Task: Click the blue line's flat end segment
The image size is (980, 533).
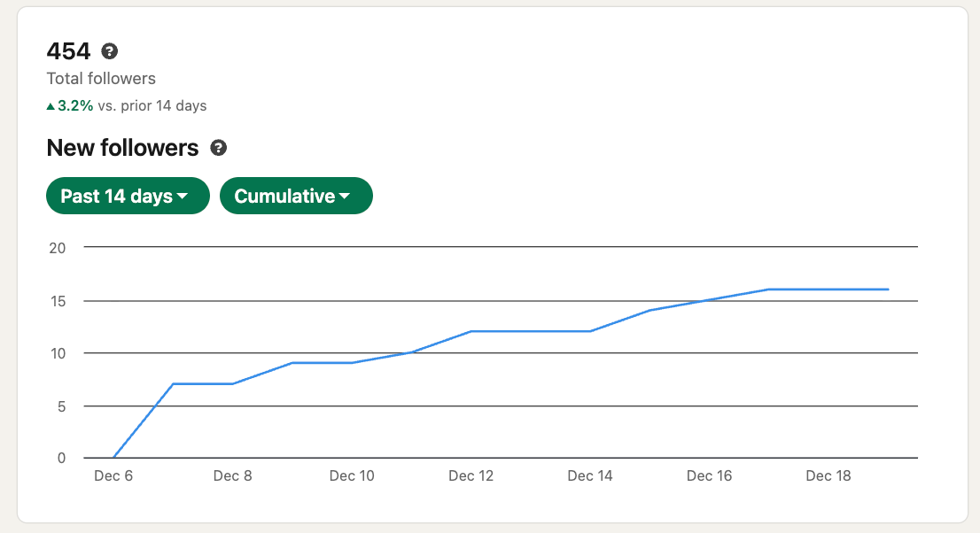Action: pos(828,290)
